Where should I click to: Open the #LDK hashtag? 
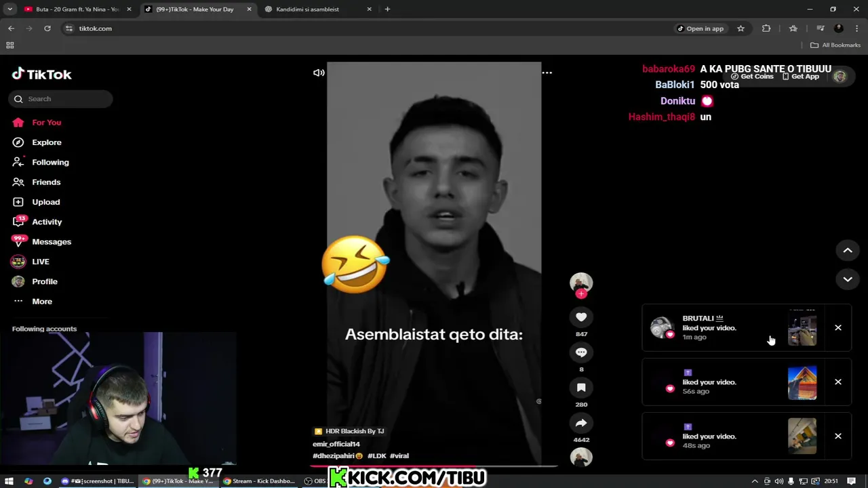coord(376,456)
